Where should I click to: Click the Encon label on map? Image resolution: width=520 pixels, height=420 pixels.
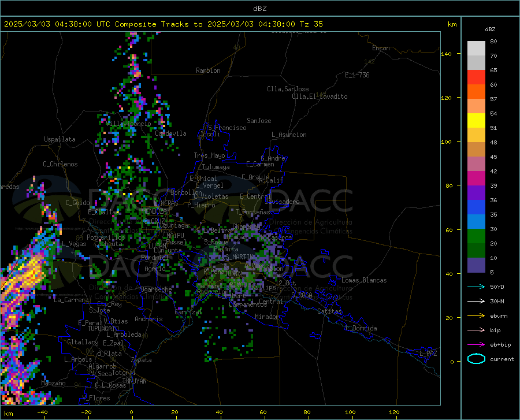pyautogui.click(x=381, y=48)
